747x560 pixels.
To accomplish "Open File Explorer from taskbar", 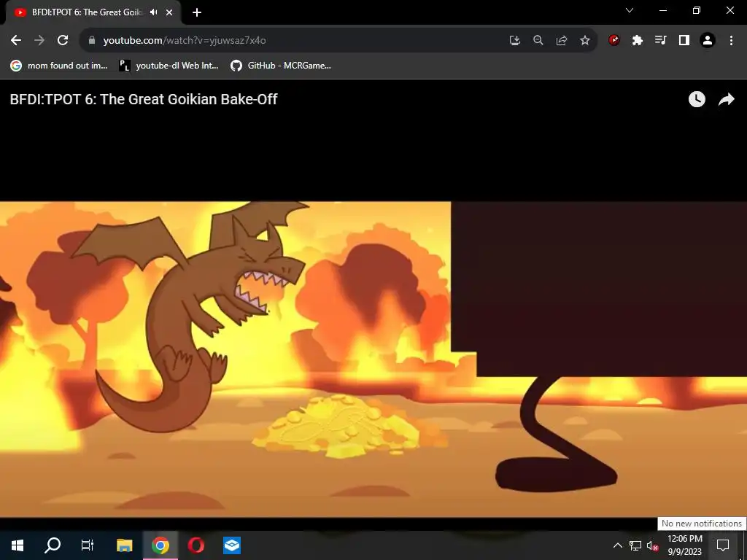I will 124,545.
